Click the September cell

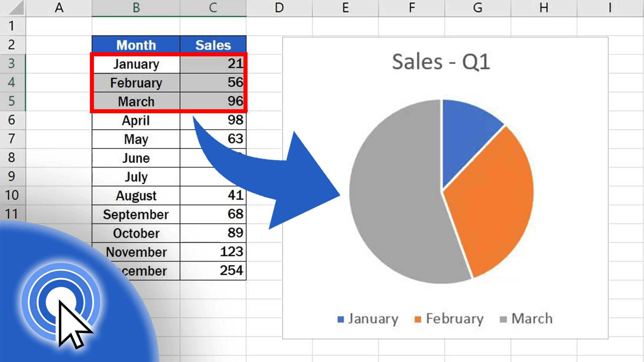pos(136,214)
